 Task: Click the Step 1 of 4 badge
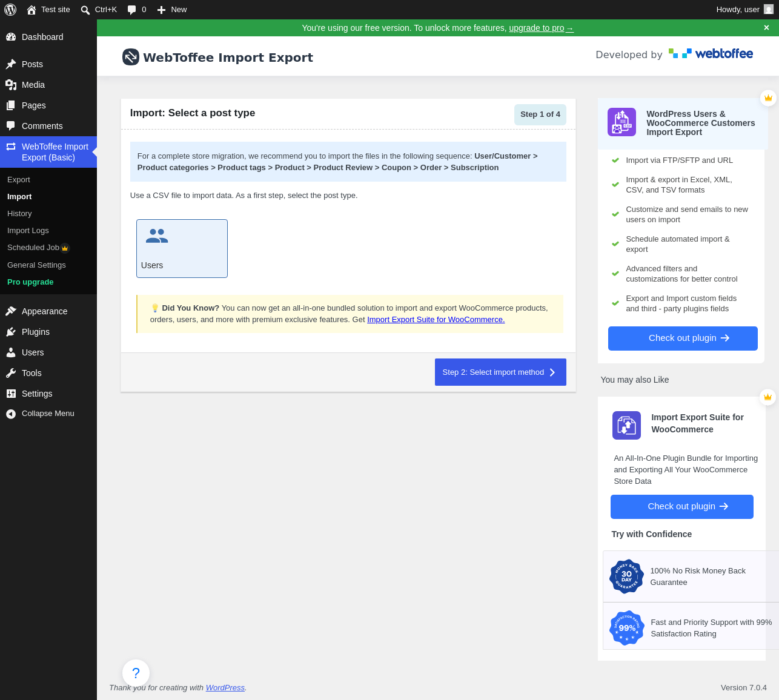(x=540, y=114)
